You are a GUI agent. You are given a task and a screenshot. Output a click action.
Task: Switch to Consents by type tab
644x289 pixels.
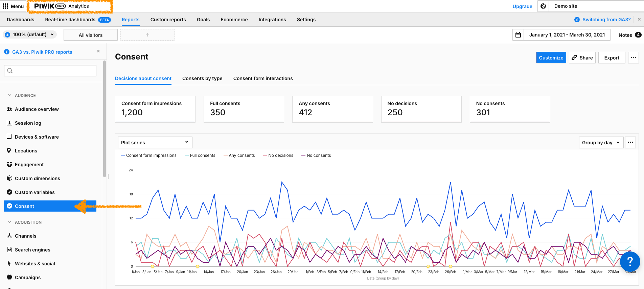202,78
